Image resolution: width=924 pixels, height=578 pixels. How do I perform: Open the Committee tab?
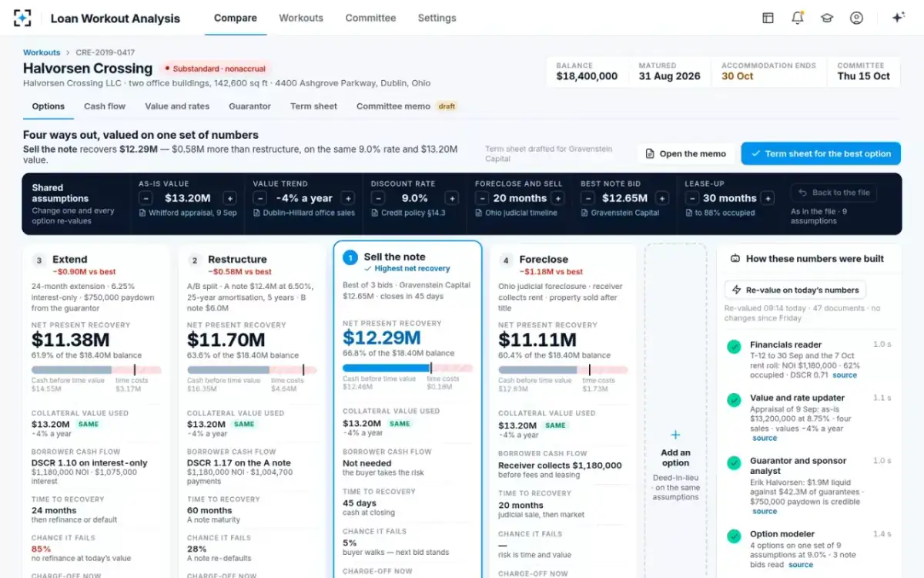click(x=370, y=18)
